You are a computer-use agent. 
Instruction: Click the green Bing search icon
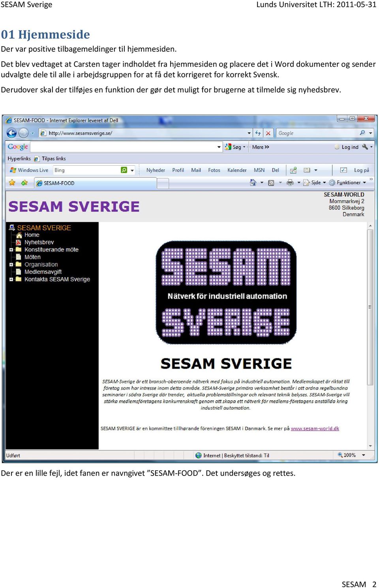coord(124,170)
